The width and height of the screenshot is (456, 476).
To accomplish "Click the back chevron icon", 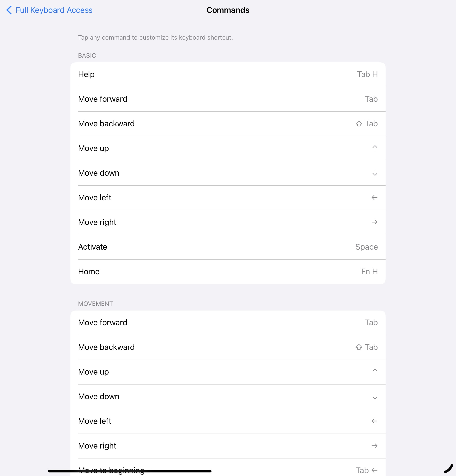I will [9, 10].
